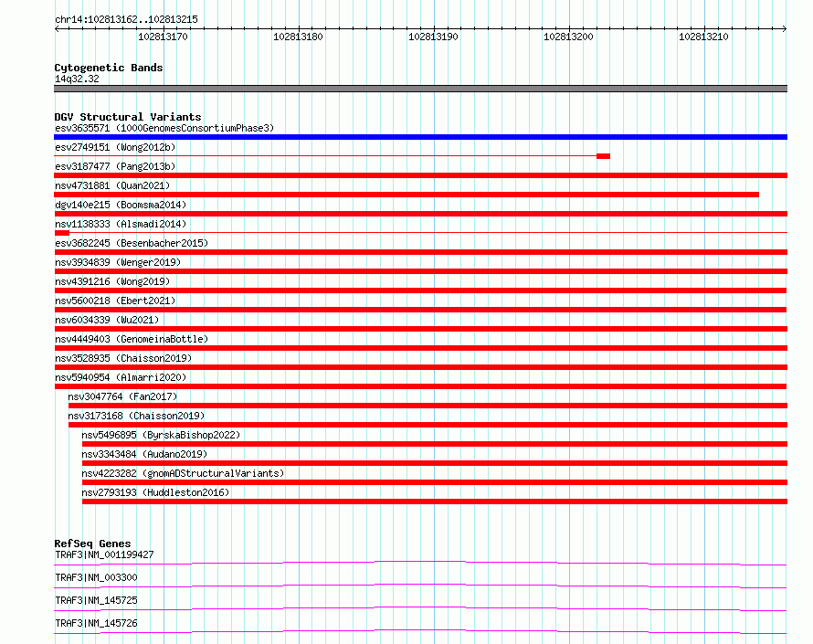The image size is (813, 644).
Task: Click the blue bar of esv3635571
Action: click(x=420, y=137)
